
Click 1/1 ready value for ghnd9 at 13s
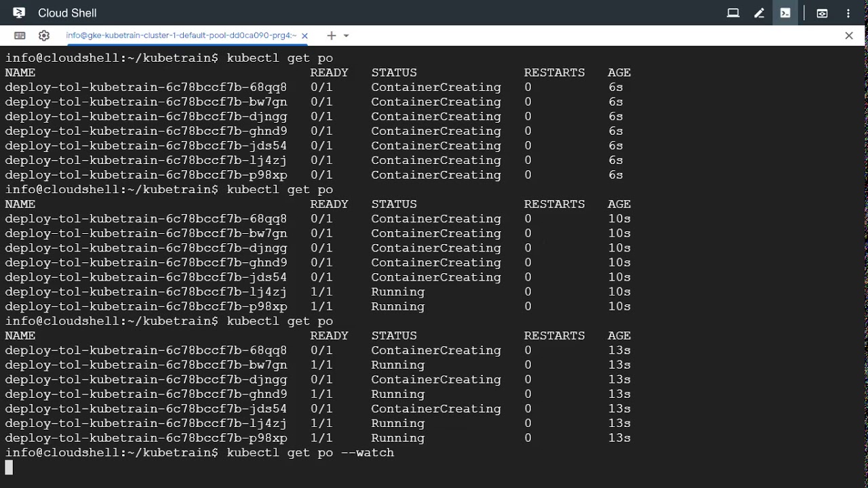(321, 394)
